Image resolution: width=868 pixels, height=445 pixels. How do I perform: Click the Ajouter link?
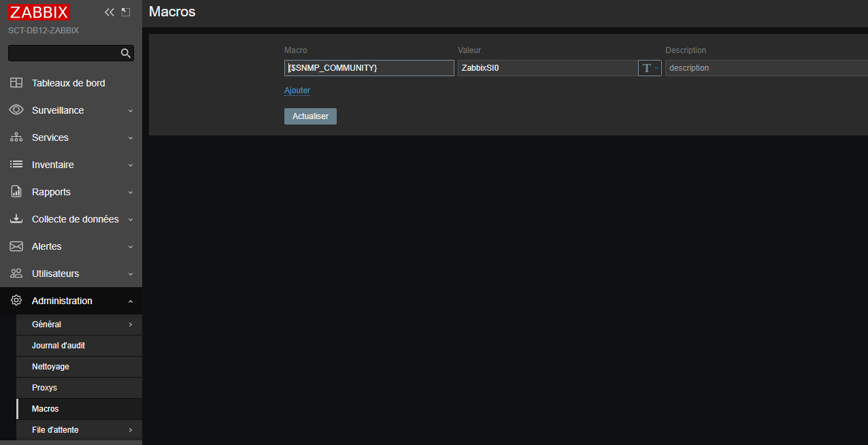click(x=297, y=90)
